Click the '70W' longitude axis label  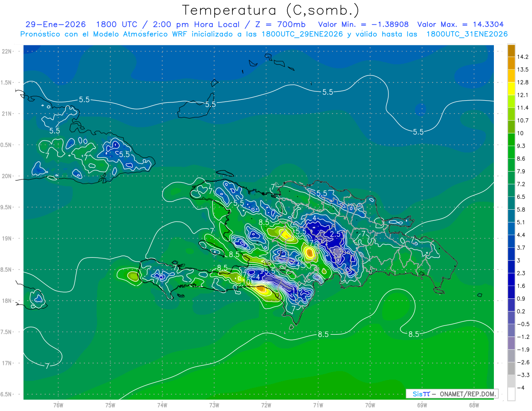370,405
